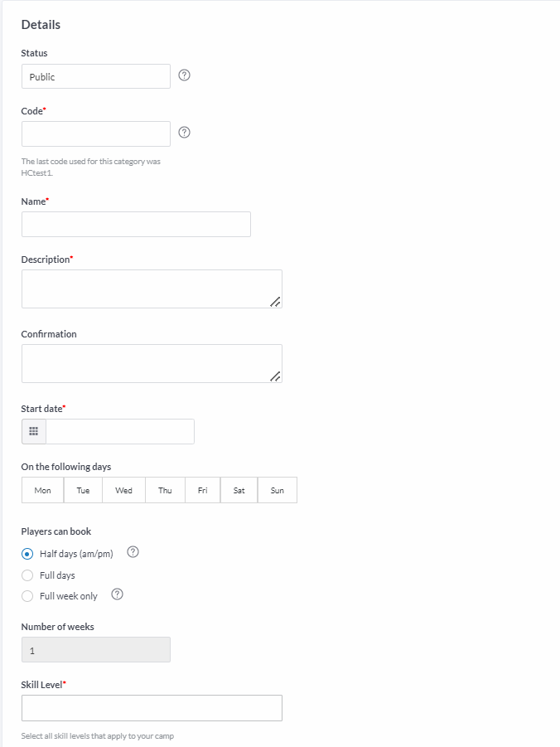Viewport: 560px width, 747px height.
Task: Toggle the Sun day button
Action: click(x=278, y=490)
